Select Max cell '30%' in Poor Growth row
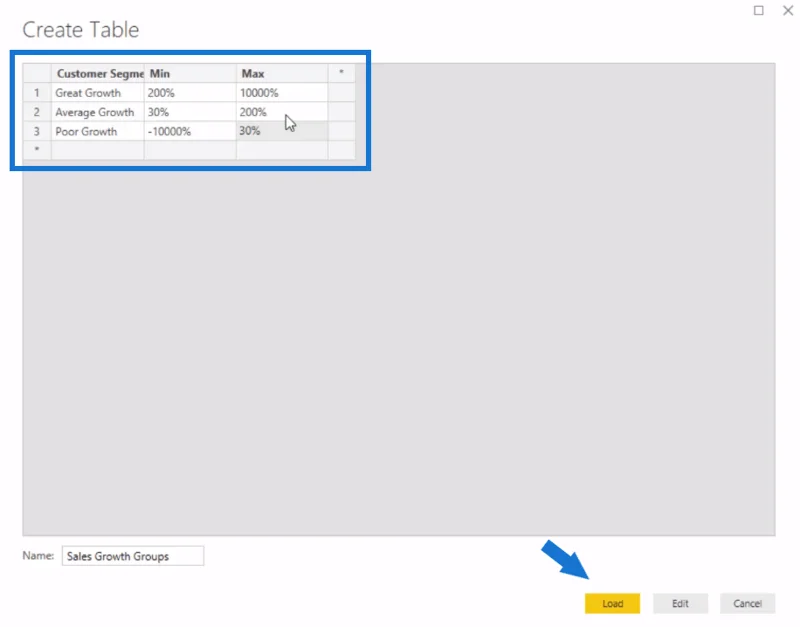The image size is (800, 627). 282,131
